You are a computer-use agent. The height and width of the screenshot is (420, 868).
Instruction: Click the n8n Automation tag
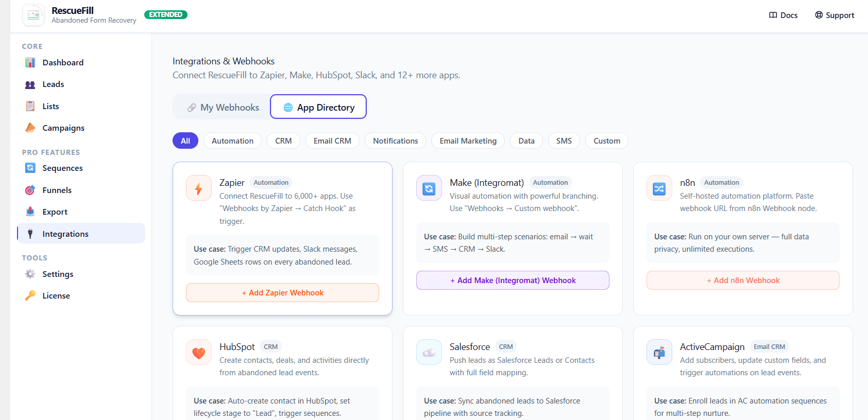721,182
